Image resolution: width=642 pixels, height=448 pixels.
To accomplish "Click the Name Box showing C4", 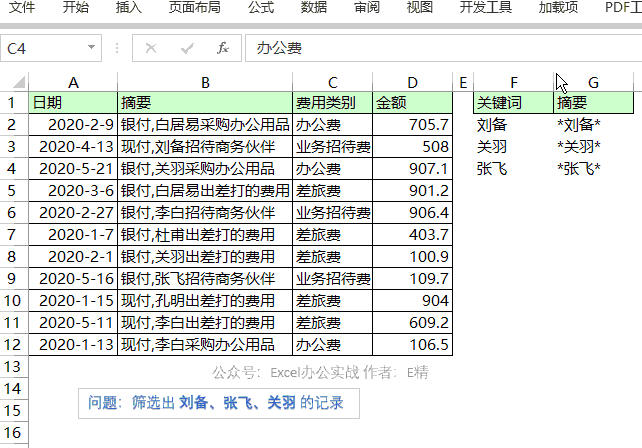I will click(45, 48).
